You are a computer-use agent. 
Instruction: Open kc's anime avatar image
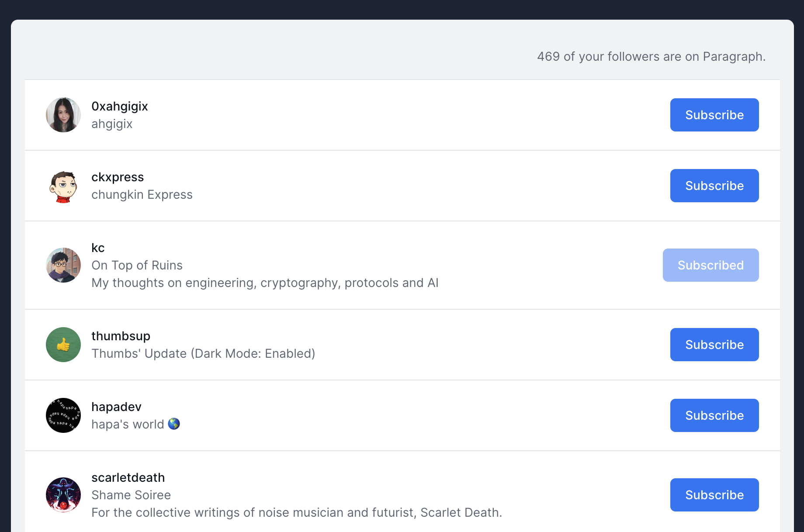pos(63,265)
